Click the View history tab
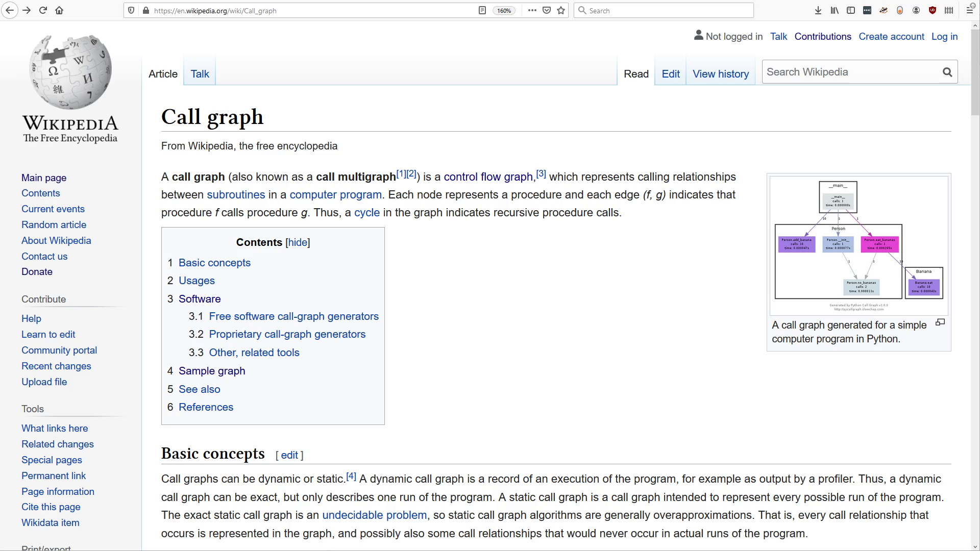 point(721,74)
